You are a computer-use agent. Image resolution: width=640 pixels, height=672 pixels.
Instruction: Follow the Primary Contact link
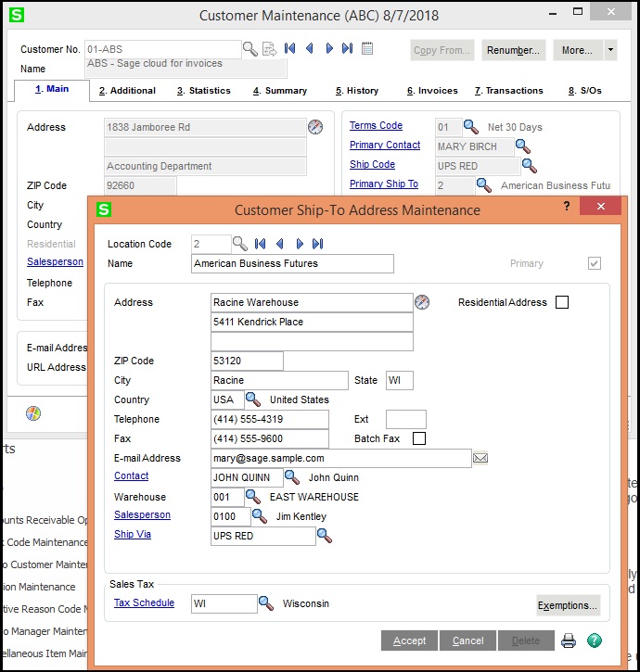coord(385,145)
